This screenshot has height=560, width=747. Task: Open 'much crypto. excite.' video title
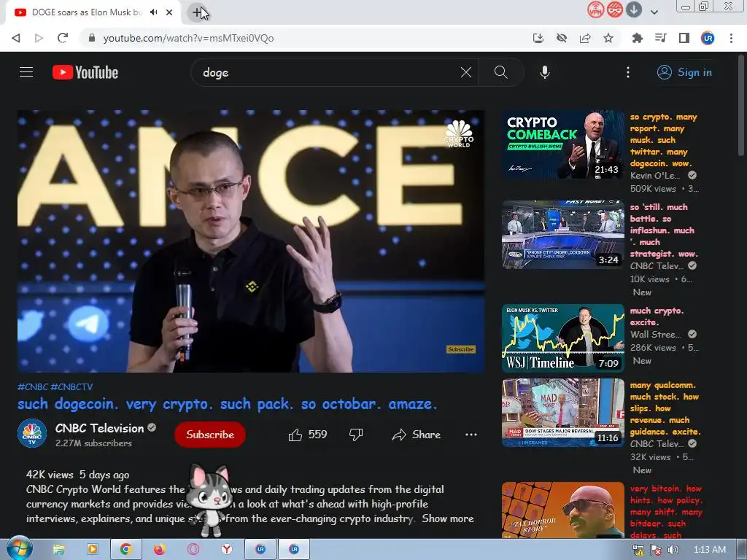tap(657, 316)
